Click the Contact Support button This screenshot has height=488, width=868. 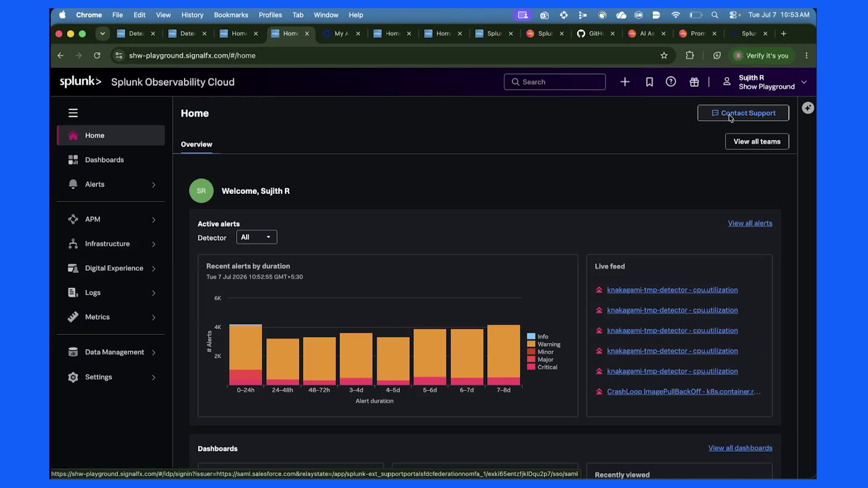[x=743, y=113]
